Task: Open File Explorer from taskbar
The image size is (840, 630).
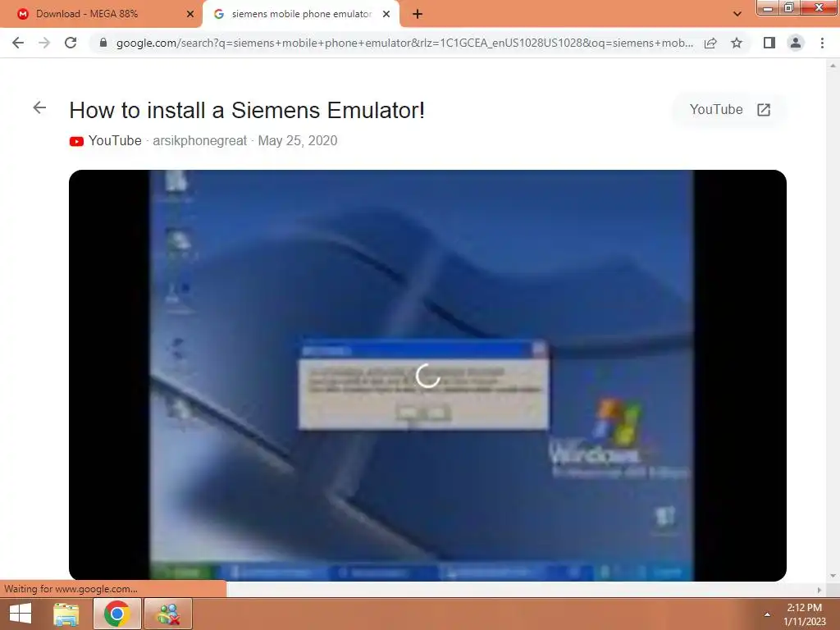Action: (x=66, y=614)
